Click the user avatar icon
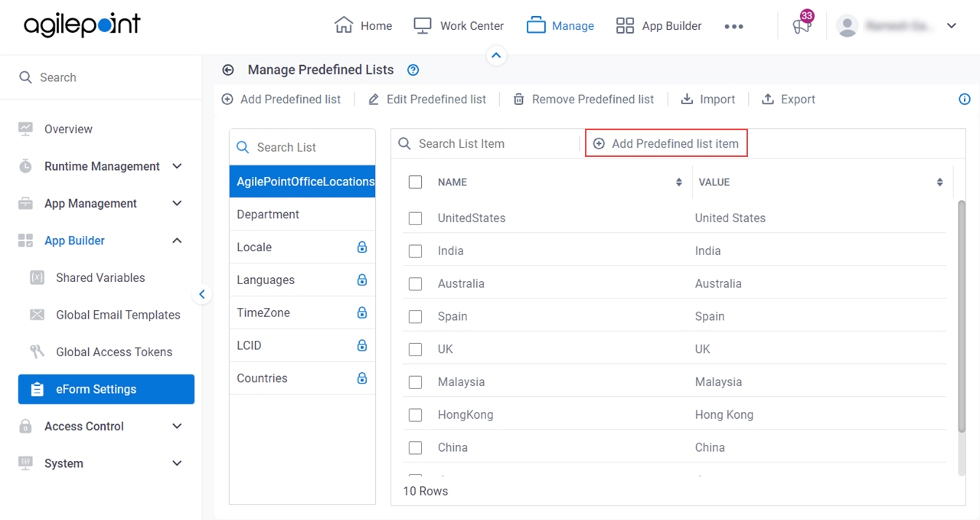This screenshot has height=520, width=980. click(x=847, y=26)
